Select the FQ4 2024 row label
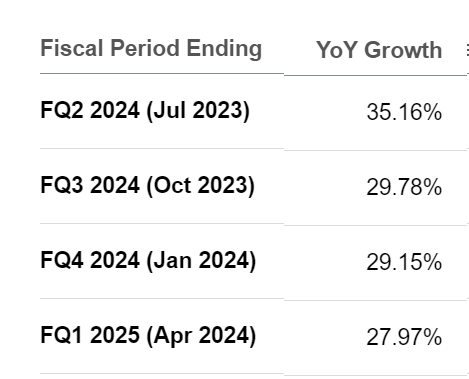The width and height of the screenshot is (469, 379). pos(90,260)
